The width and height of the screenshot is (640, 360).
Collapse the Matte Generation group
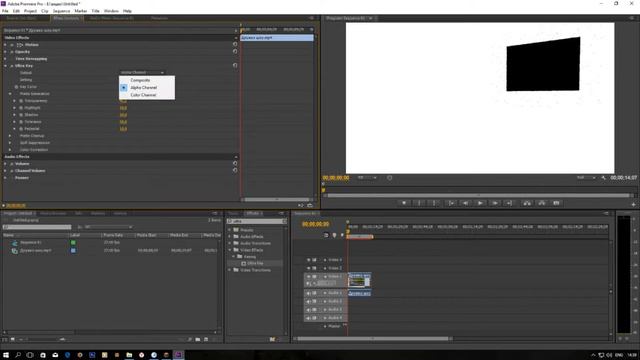[10, 93]
